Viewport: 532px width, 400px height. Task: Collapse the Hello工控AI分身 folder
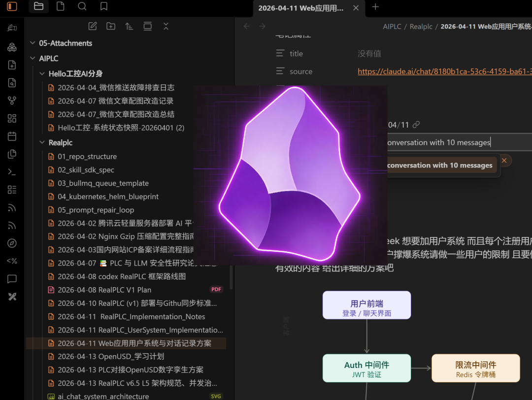[42, 73]
